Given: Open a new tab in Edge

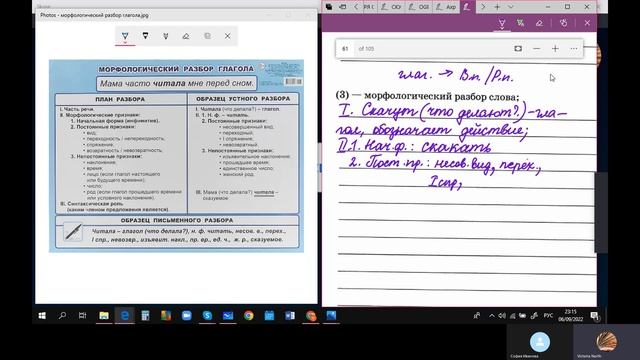Looking at the screenshot, I should [497, 7].
